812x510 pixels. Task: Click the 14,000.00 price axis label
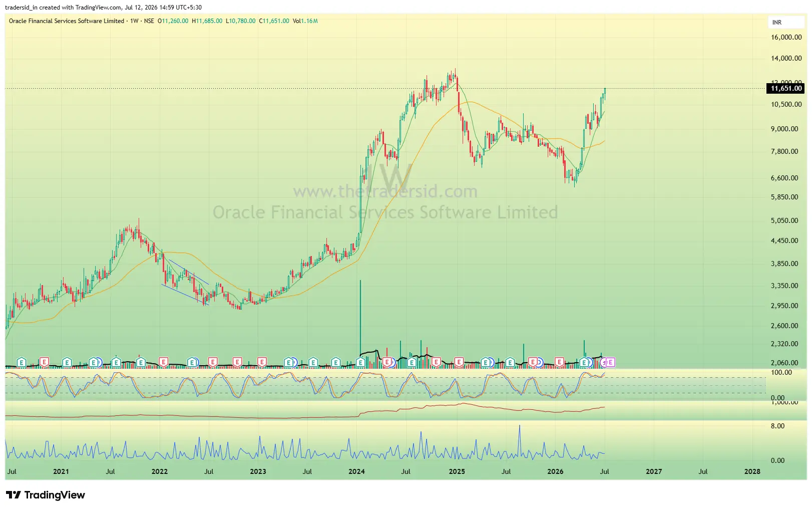pos(786,58)
